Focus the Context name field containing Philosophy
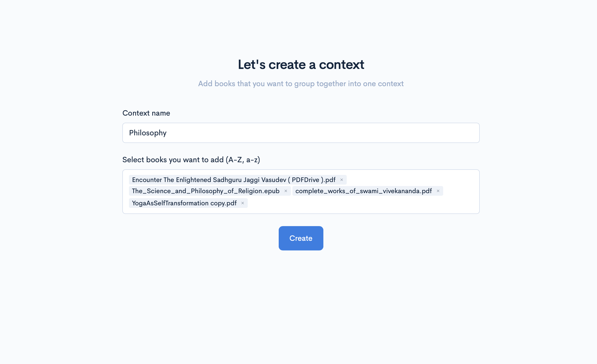 301,133
